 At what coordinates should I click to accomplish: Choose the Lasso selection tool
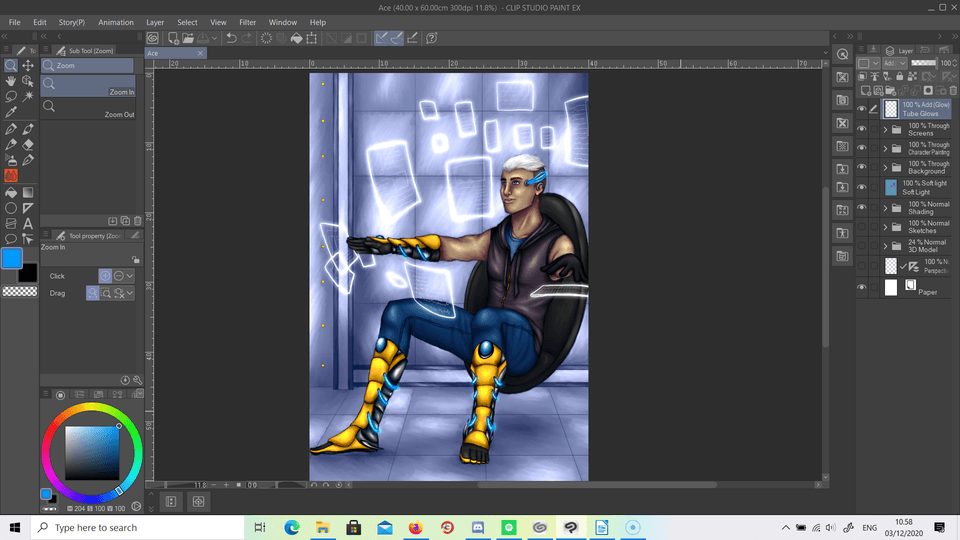[x=11, y=97]
